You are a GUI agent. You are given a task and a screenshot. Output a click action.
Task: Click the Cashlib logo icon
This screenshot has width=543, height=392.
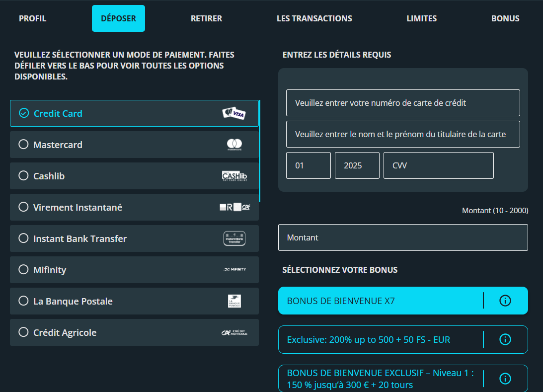234,176
